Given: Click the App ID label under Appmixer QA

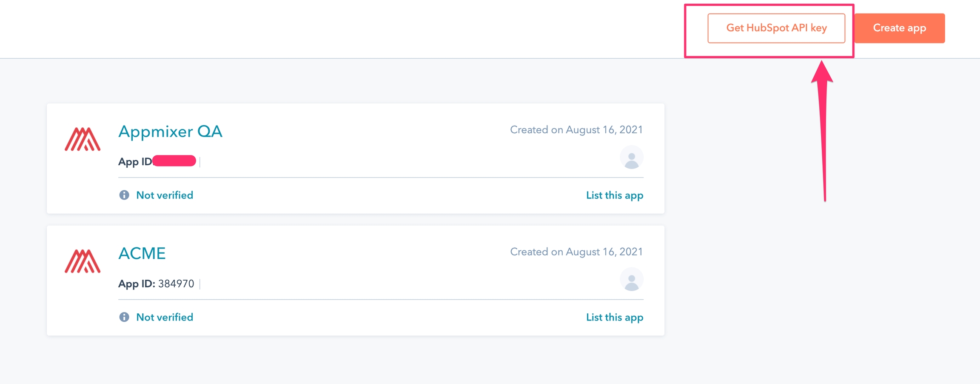Looking at the screenshot, I should click(135, 162).
